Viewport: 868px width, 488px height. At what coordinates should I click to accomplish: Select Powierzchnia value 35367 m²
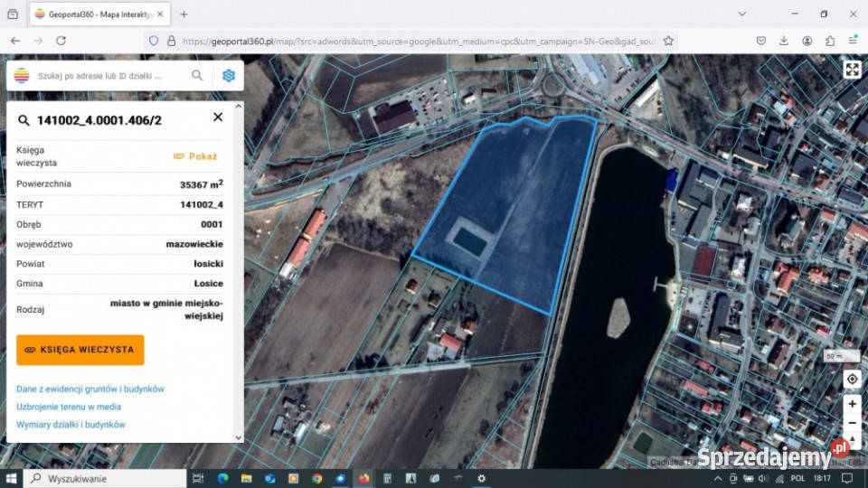pos(202,184)
